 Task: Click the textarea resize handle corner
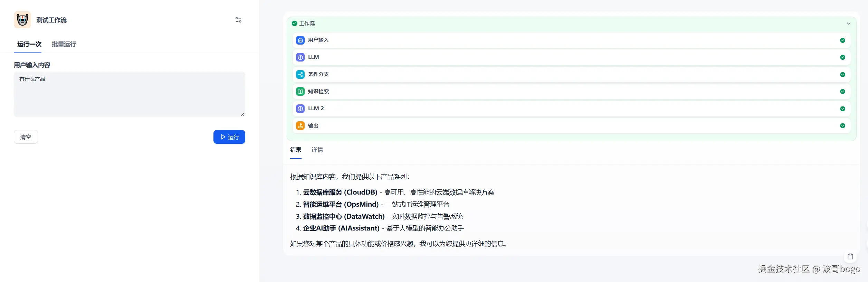(243, 114)
